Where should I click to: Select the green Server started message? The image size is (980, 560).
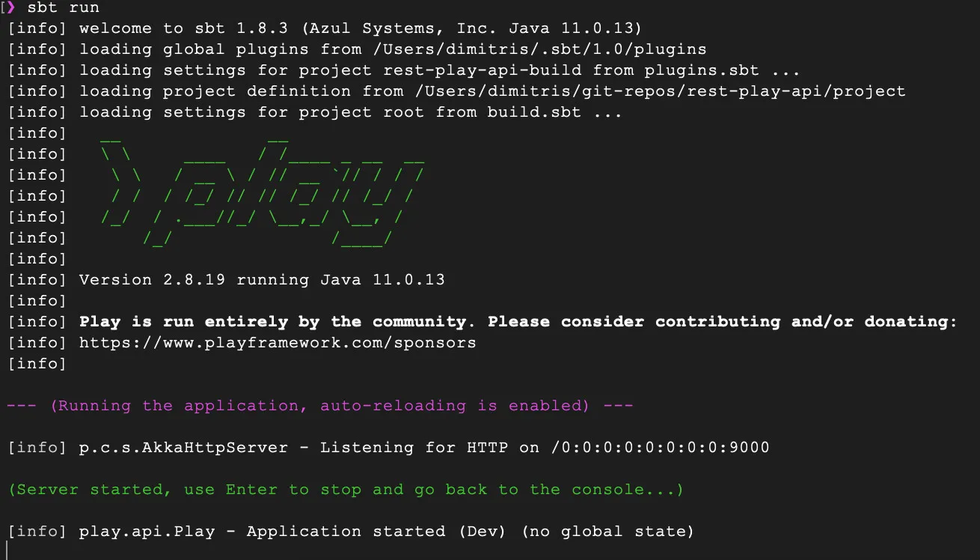[x=344, y=489]
